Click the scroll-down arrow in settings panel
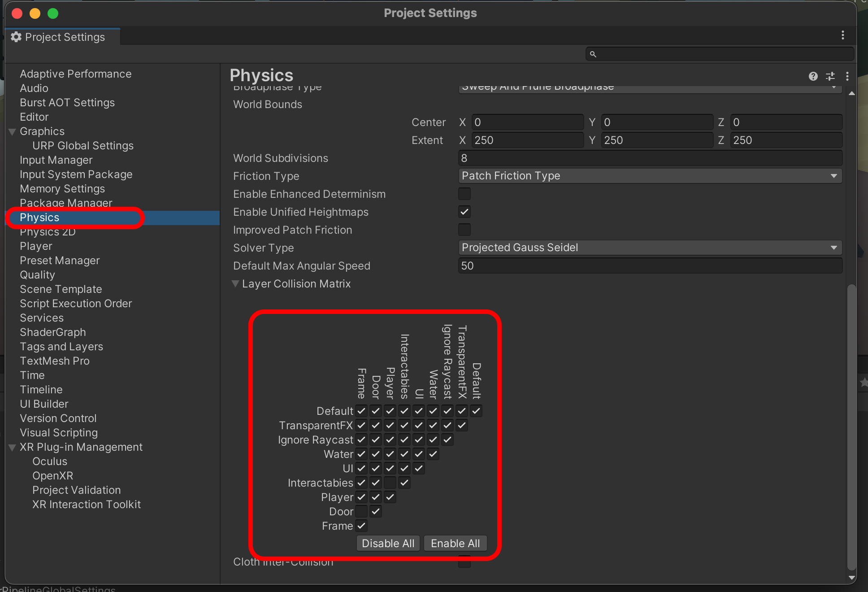868x592 pixels. 851,578
